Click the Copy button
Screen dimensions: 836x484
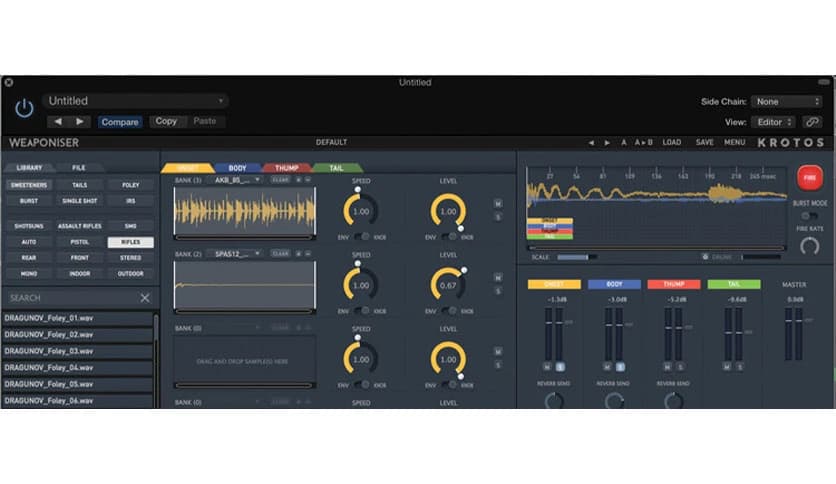[x=166, y=122]
